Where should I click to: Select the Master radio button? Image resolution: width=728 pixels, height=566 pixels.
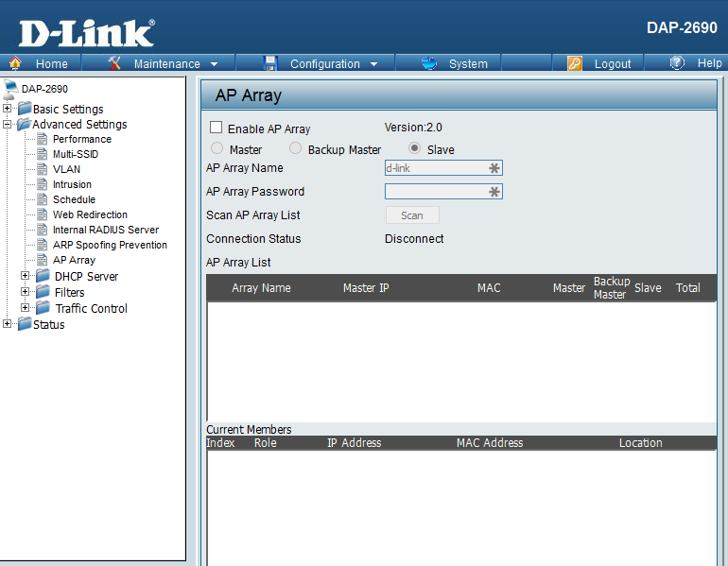tap(217, 148)
